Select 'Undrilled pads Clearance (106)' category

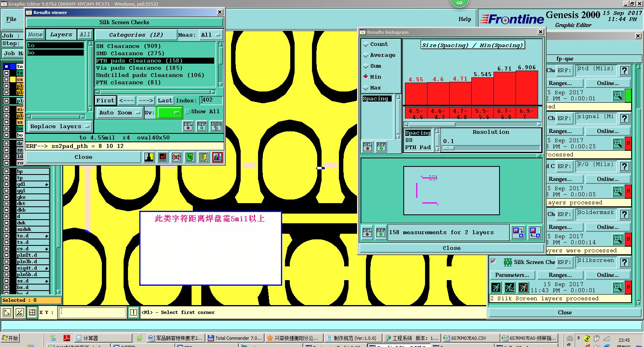150,75
